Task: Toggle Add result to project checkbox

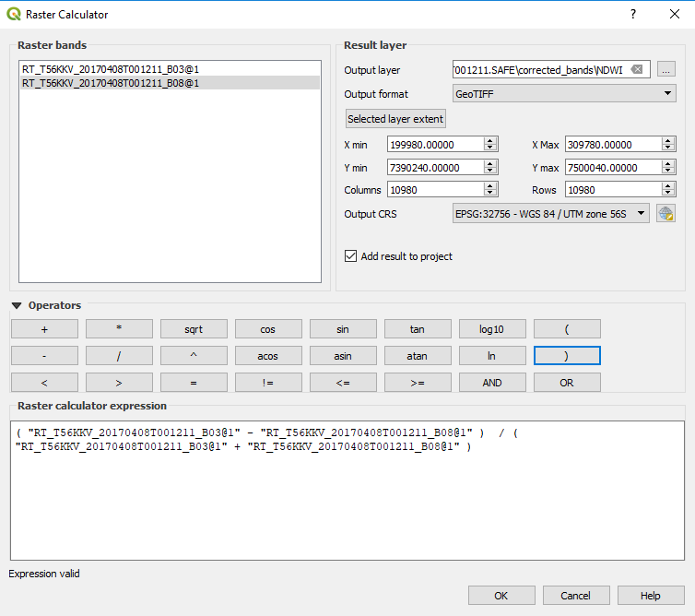Action: click(x=350, y=256)
